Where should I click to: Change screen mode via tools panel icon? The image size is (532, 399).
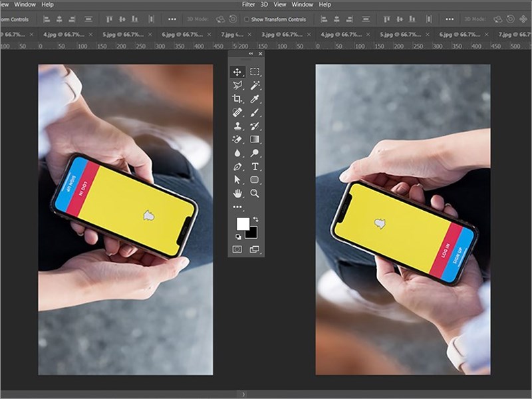coord(255,249)
